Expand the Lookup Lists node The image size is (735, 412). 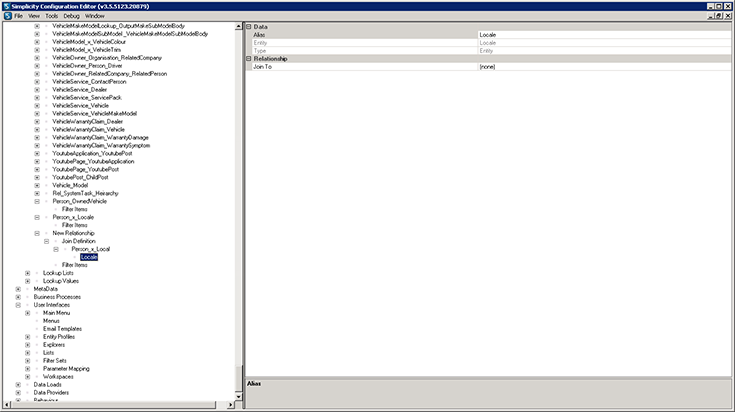28,273
